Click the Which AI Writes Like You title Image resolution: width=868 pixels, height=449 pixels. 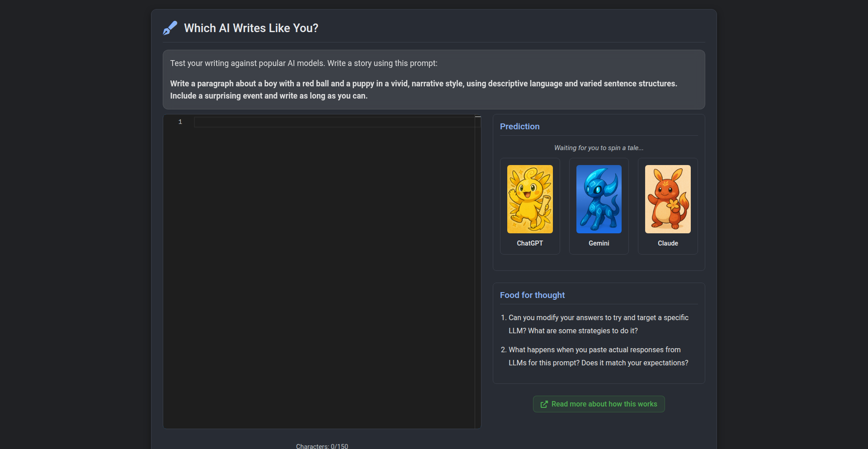pyautogui.click(x=251, y=28)
